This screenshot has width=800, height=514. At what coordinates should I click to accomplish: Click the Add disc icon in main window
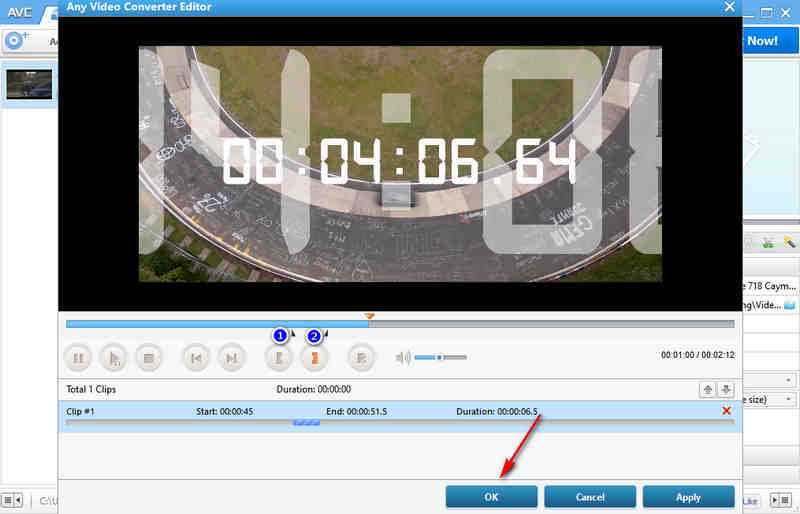click(16, 40)
